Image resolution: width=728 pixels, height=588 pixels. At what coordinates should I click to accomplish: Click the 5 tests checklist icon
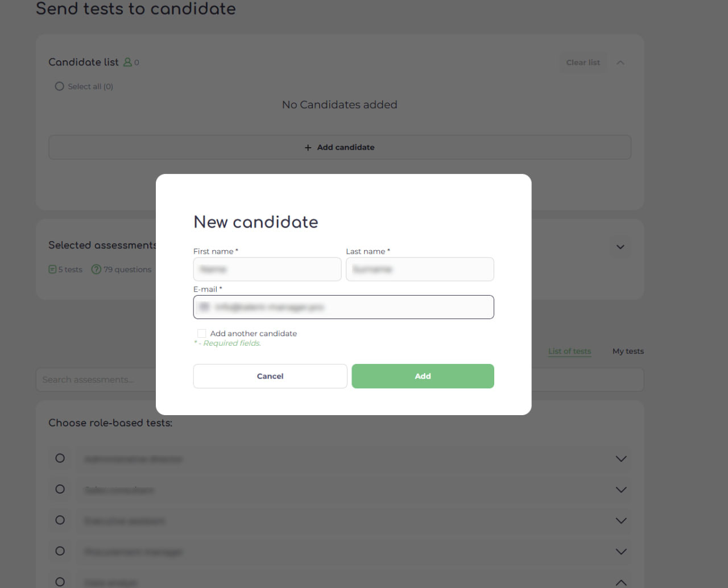coord(52,270)
